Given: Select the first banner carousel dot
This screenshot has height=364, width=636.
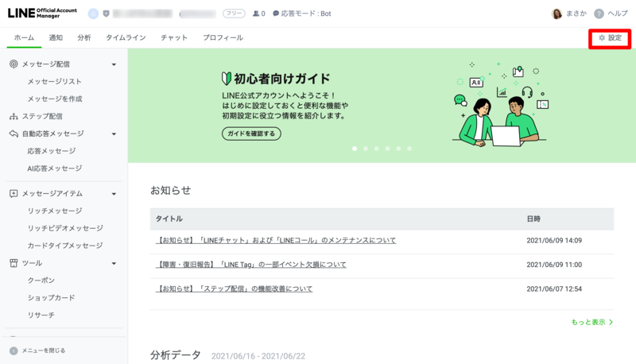Looking at the screenshot, I should (x=355, y=149).
